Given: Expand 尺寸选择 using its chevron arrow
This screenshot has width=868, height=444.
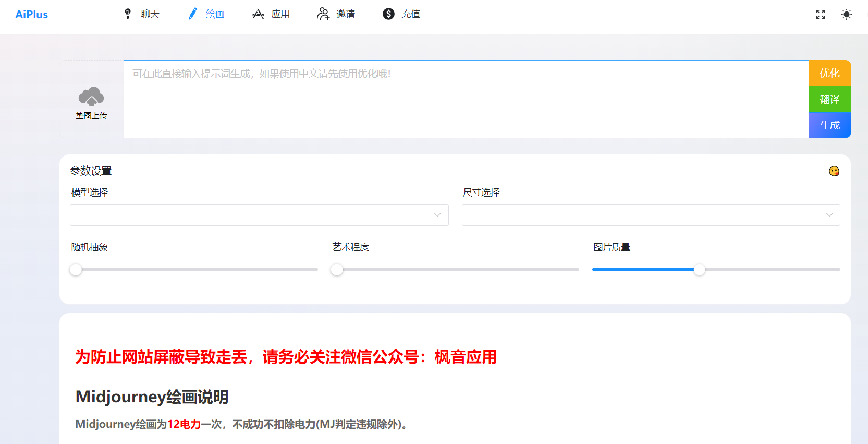Looking at the screenshot, I should (829, 215).
